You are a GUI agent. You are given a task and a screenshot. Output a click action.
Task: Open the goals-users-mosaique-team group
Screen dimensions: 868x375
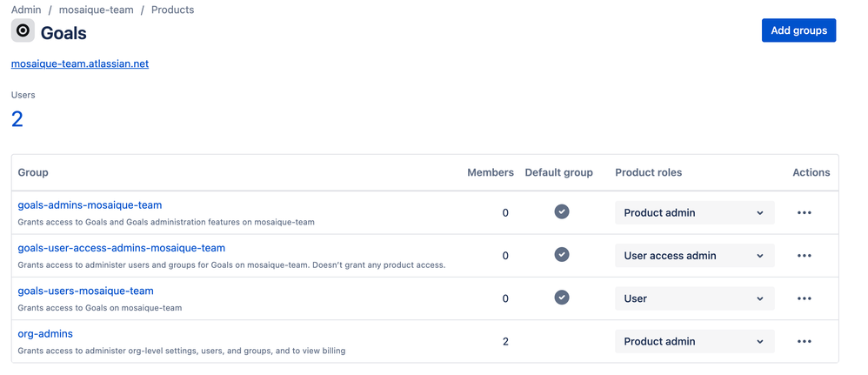[86, 291]
